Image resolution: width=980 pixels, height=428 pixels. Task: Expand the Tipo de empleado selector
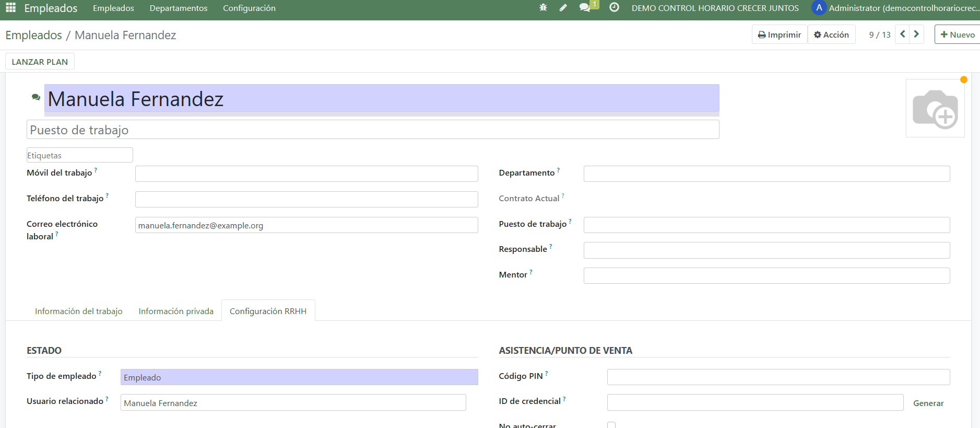pos(299,377)
